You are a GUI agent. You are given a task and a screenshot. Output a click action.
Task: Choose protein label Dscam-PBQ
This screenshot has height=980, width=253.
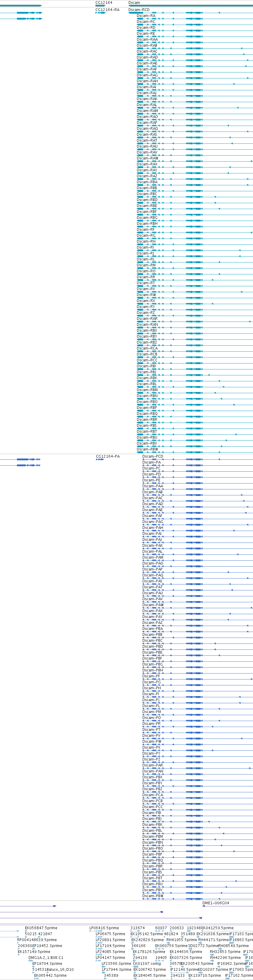point(153,861)
